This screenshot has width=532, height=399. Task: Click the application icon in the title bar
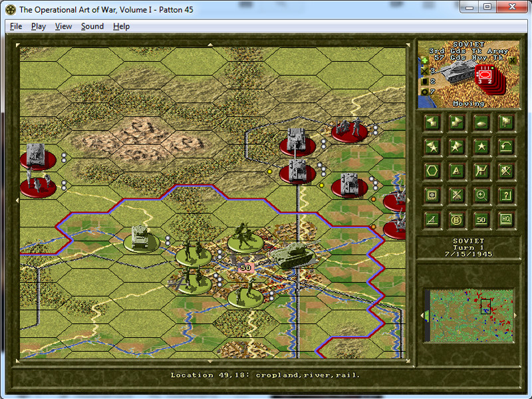coord(11,10)
